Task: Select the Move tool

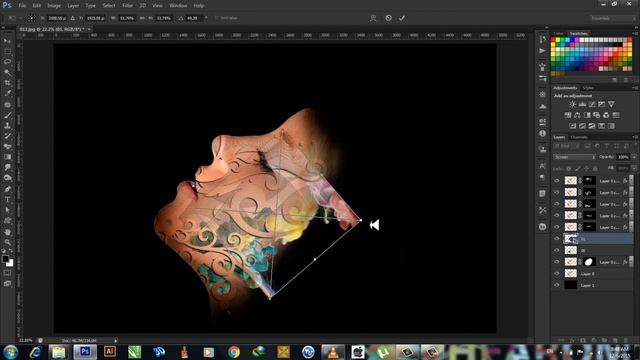Action: pos(7,41)
